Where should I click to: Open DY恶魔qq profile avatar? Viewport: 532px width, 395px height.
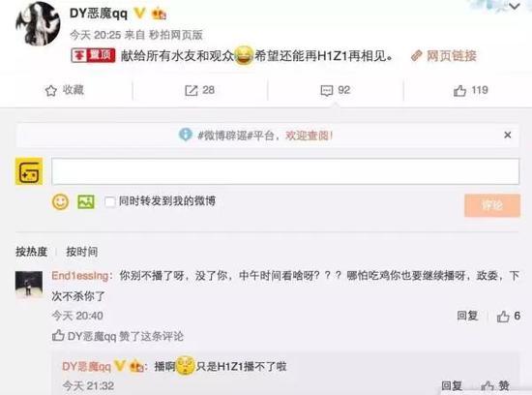coord(38,24)
